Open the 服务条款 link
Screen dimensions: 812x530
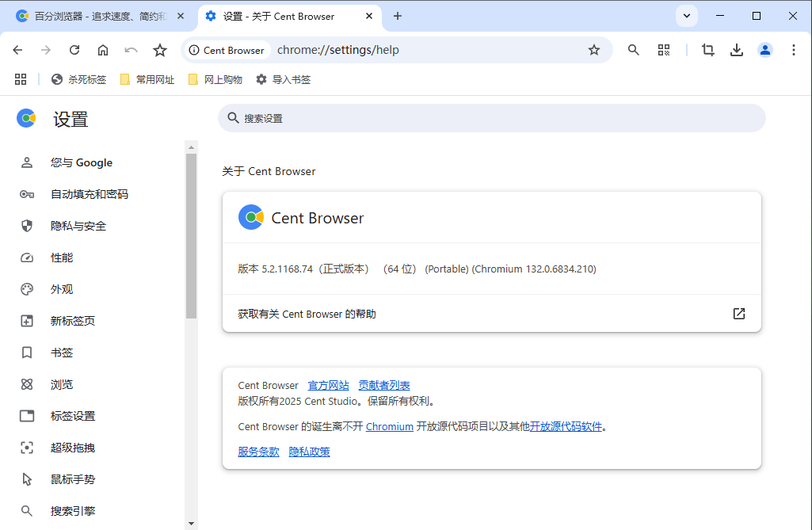coord(258,452)
